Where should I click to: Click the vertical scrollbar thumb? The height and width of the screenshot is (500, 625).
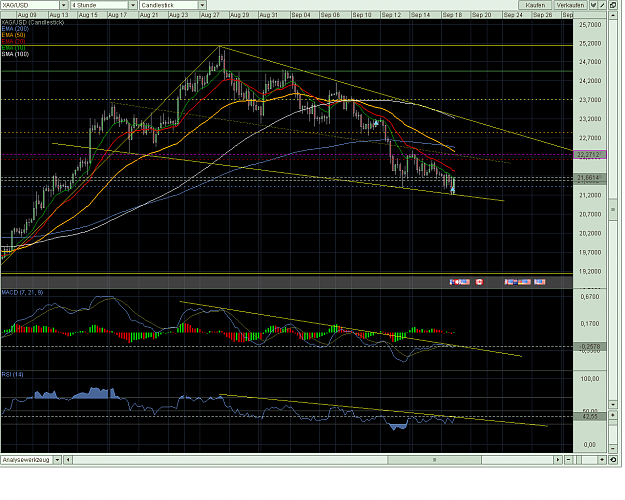pyautogui.click(x=613, y=209)
